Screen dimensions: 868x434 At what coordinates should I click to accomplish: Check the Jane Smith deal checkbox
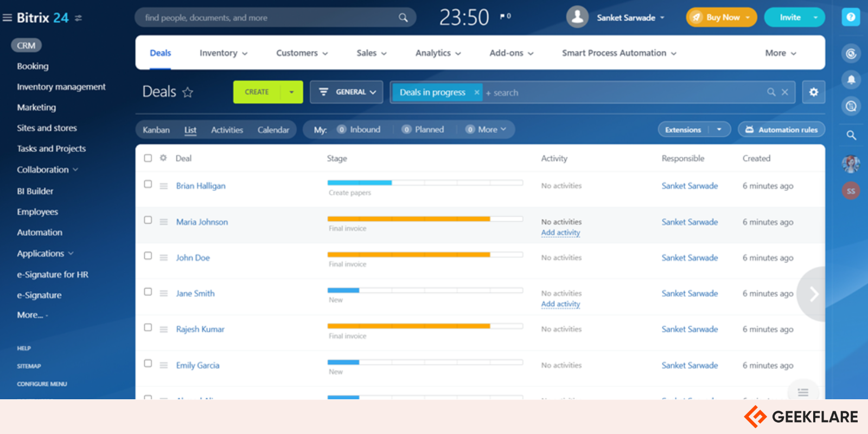(x=148, y=291)
